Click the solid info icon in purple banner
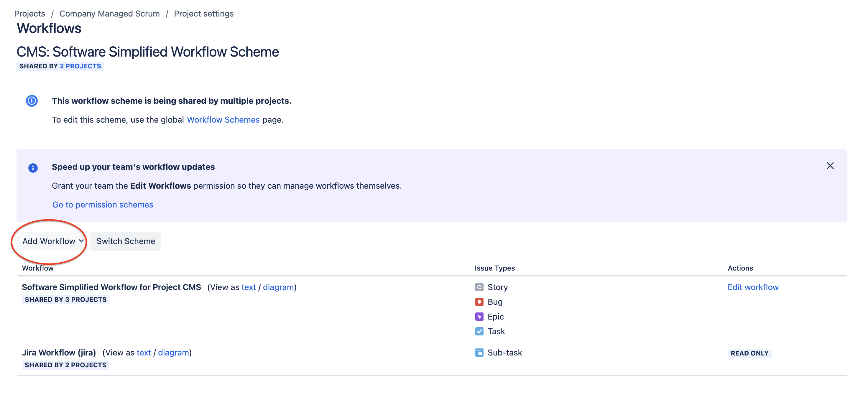868x405 pixels. coord(33,168)
